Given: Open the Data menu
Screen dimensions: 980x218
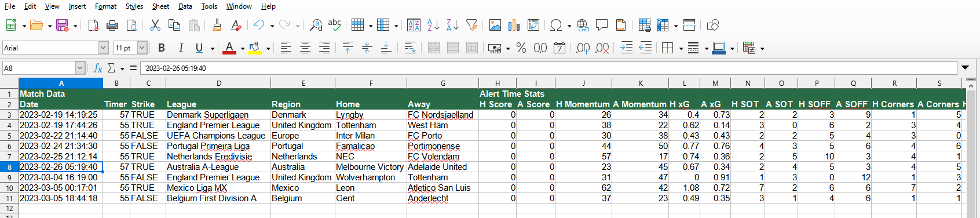Looking at the screenshot, I should [x=185, y=6].
